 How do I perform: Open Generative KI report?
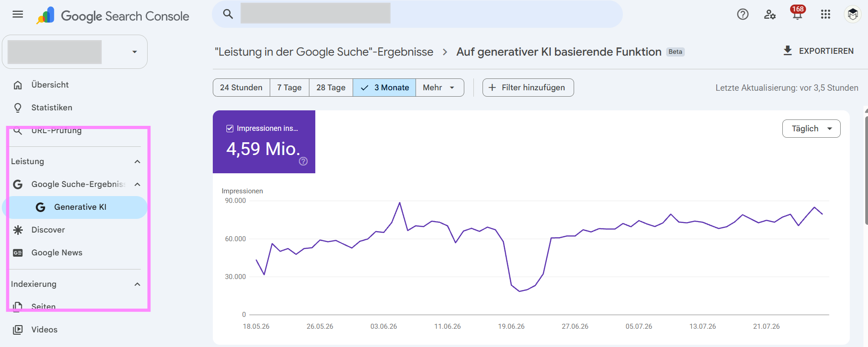coord(75,207)
